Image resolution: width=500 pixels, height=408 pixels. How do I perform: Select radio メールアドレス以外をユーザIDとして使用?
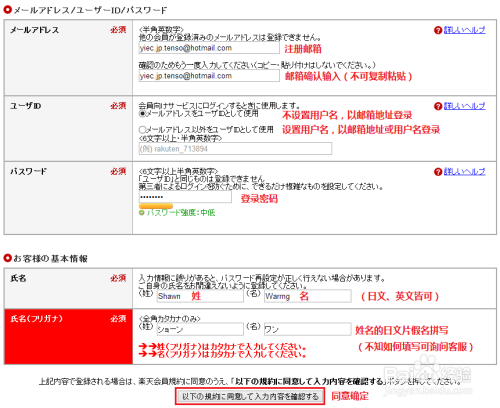click(x=142, y=129)
